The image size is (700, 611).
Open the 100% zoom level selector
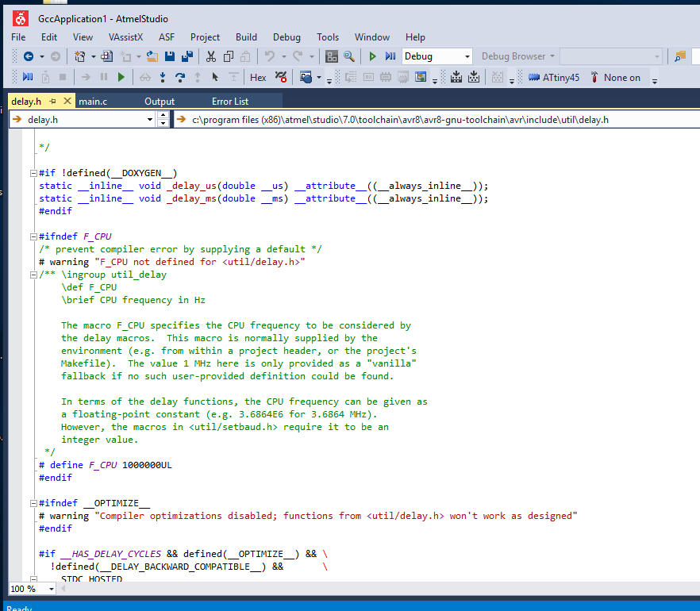click(x=32, y=589)
